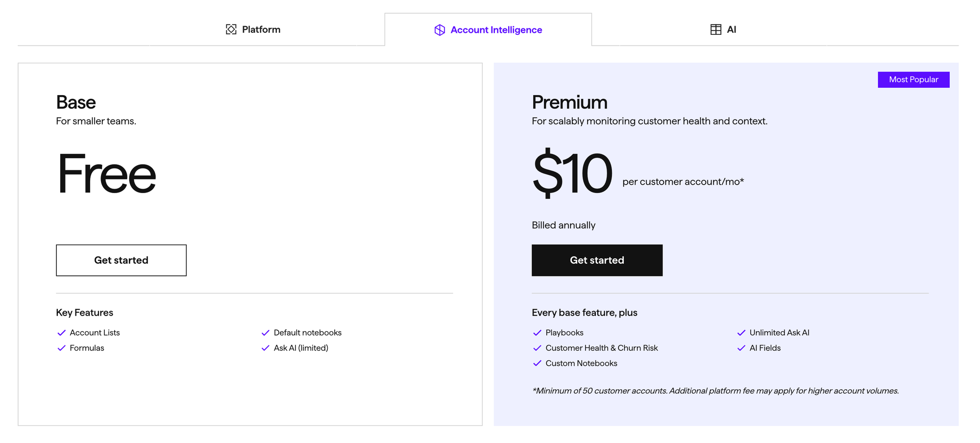Select the Account Intelligence tab
The width and height of the screenshot is (980, 443).
(488, 30)
